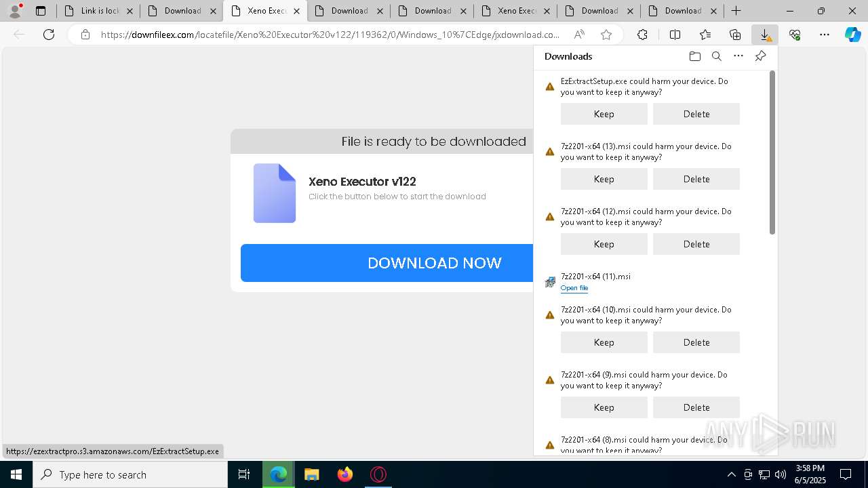Add page to favorites with star icon
The image size is (868, 488).
point(606,35)
